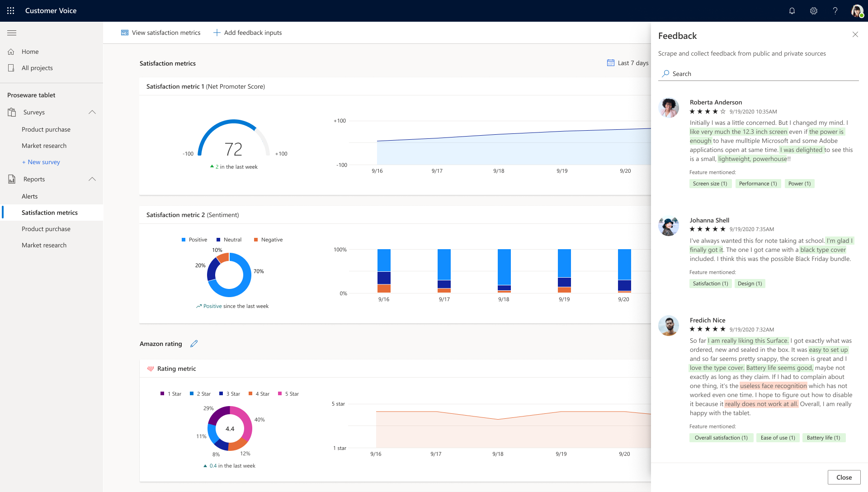This screenshot has width=868, height=492.
Task: Click the Design (1) feature tag
Action: tap(750, 284)
